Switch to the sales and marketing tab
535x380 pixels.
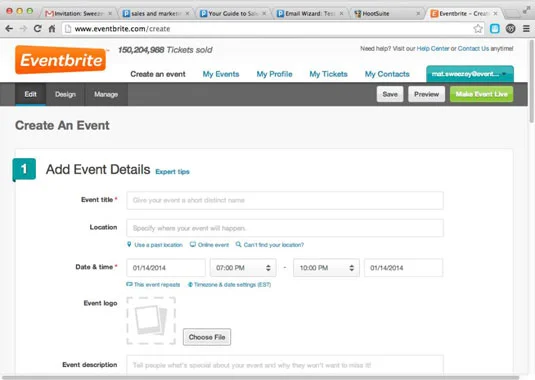pyautogui.click(x=156, y=14)
